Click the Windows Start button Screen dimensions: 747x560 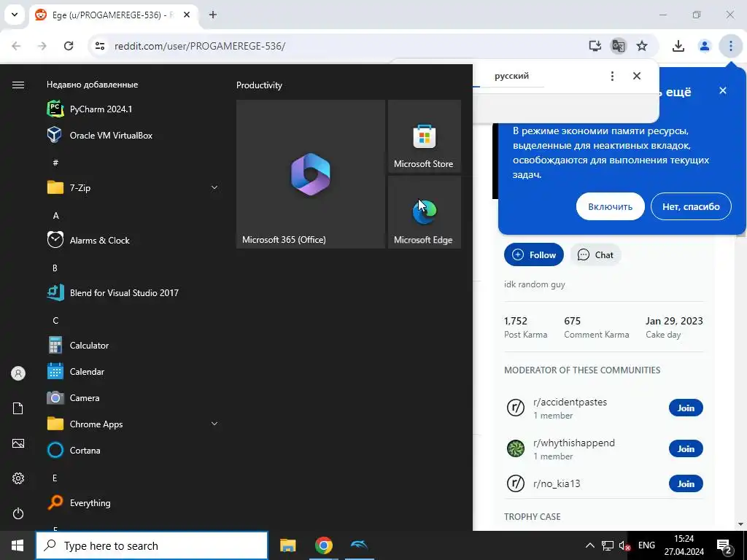18,545
